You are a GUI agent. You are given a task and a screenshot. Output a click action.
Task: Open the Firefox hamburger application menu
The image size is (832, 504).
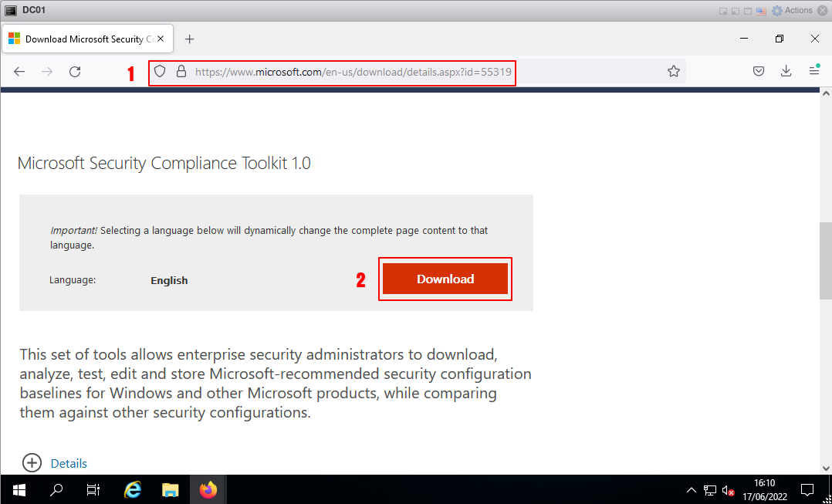[814, 71]
